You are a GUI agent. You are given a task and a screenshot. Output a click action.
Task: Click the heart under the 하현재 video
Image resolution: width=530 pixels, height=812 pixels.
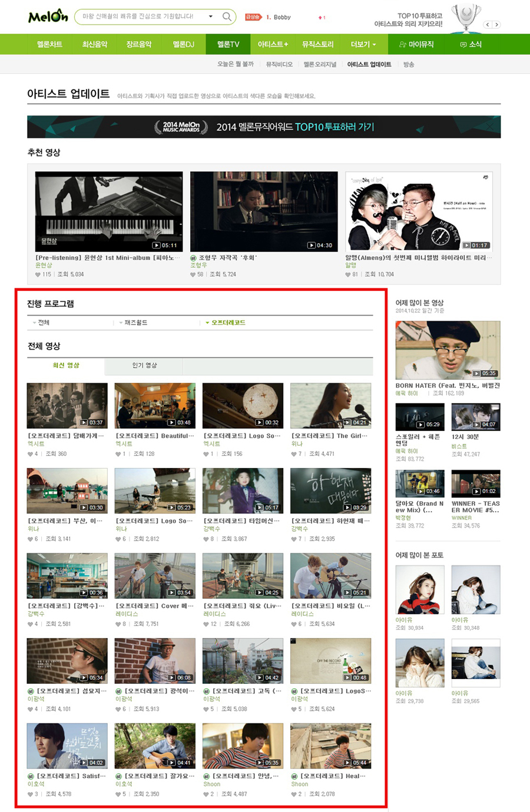tap(294, 539)
